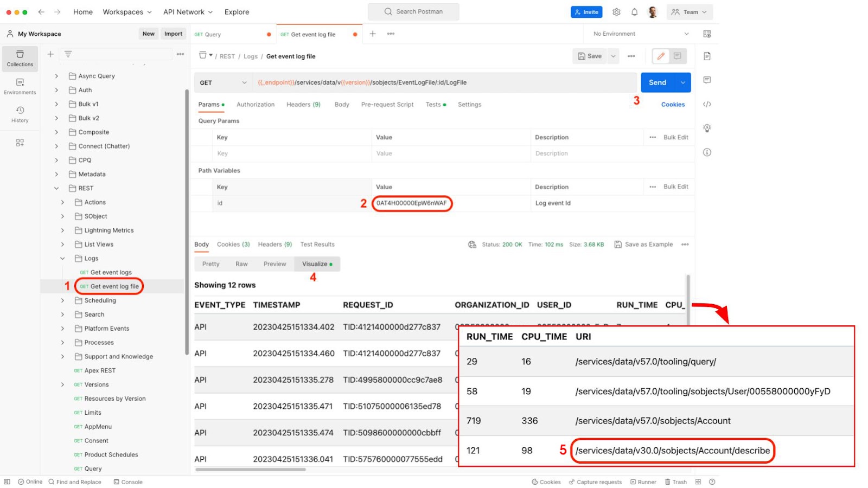868x488 pixels.
Task: Click Save as Example
Action: tap(643, 245)
